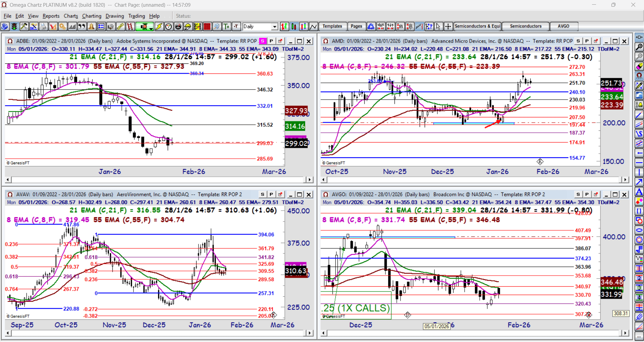Viewport: 644px width, 342px height.
Task: Click the traffic light toolbar icon
Action: click(14, 26)
